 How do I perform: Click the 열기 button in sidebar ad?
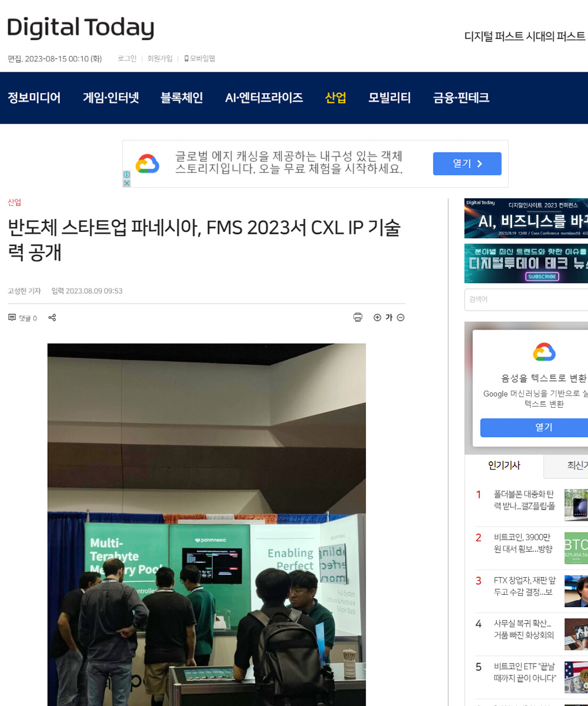[x=534, y=428]
